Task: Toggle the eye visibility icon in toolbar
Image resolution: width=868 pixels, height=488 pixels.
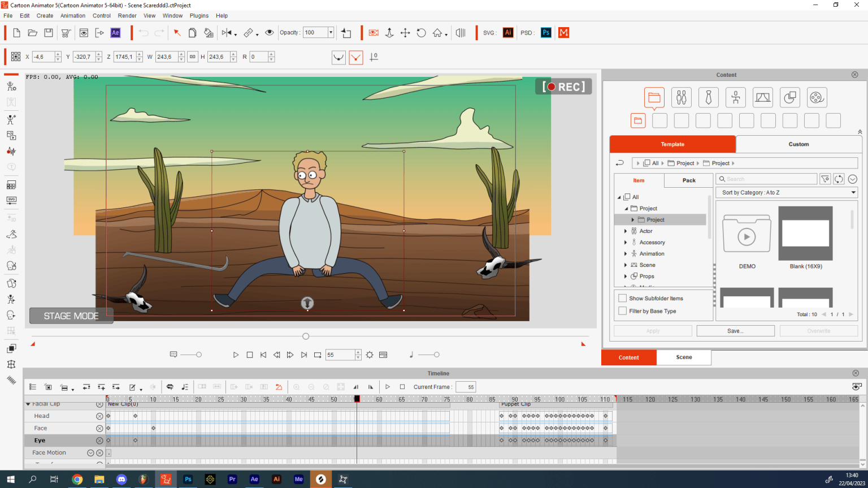Action: pyautogui.click(x=270, y=33)
